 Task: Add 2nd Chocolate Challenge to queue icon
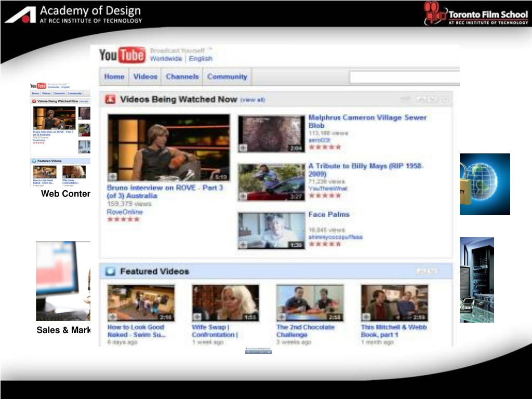[282, 317]
